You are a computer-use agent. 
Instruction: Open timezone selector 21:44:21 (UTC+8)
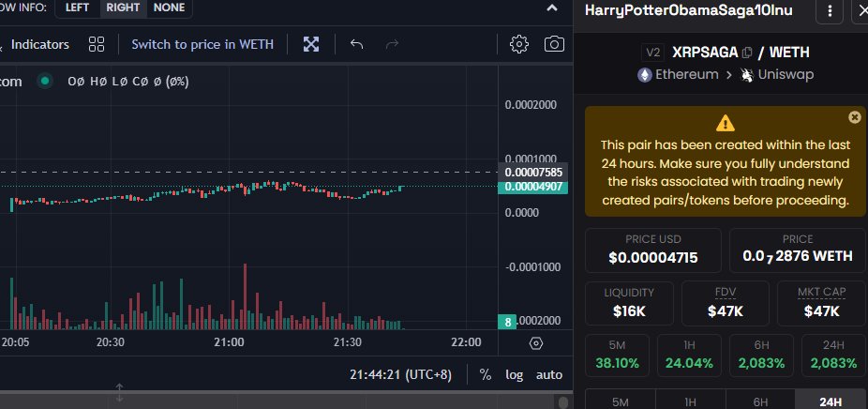coord(401,375)
